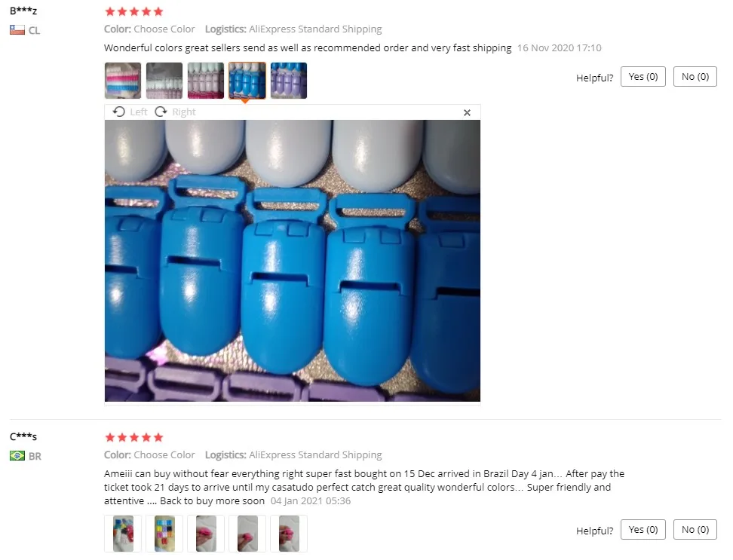Click the enlarged blue clips photo
The height and width of the screenshot is (560, 733).
[x=293, y=261]
